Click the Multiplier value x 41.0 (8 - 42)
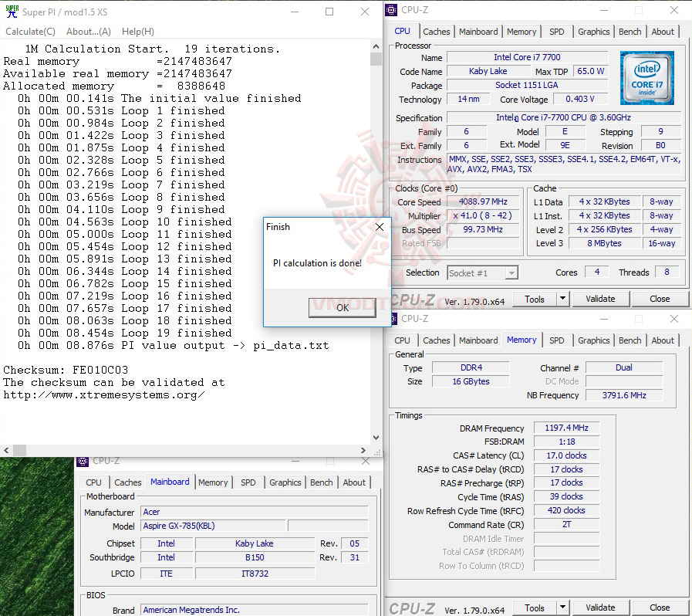The image size is (692, 616). [x=483, y=216]
